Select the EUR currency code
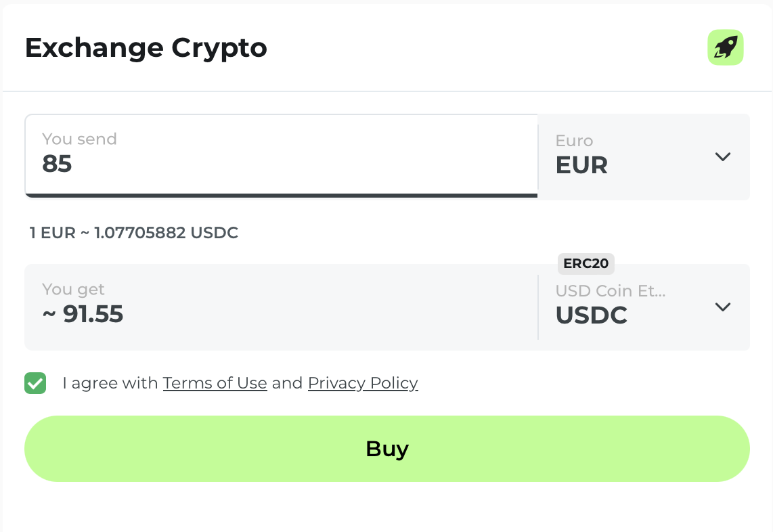Image resolution: width=773 pixels, height=532 pixels. (581, 165)
